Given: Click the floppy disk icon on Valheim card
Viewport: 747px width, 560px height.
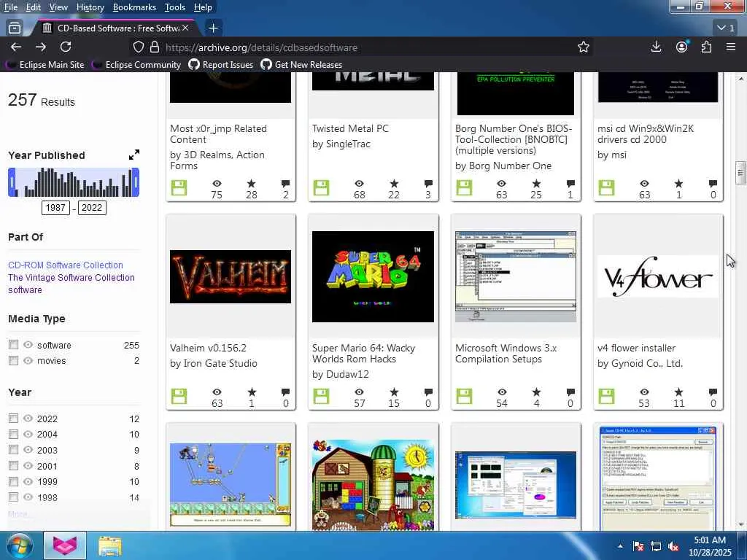Looking at the screenshot, I should 179,396.
